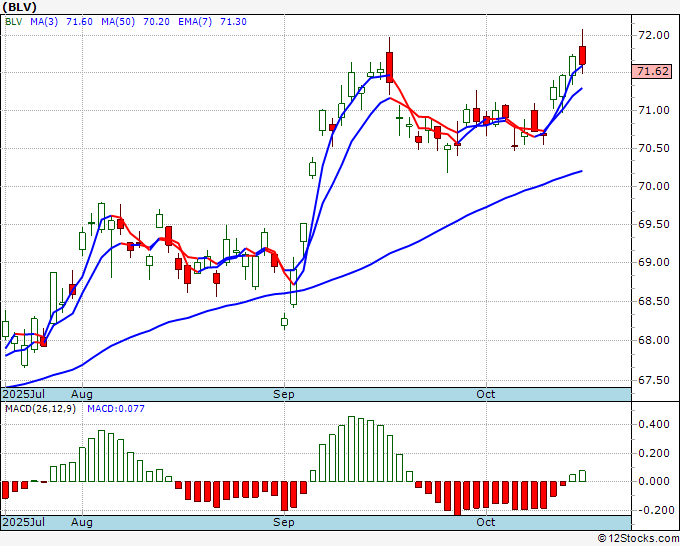Click the 68.50 price axis label
Screen dimensions: 680x546
654,301
